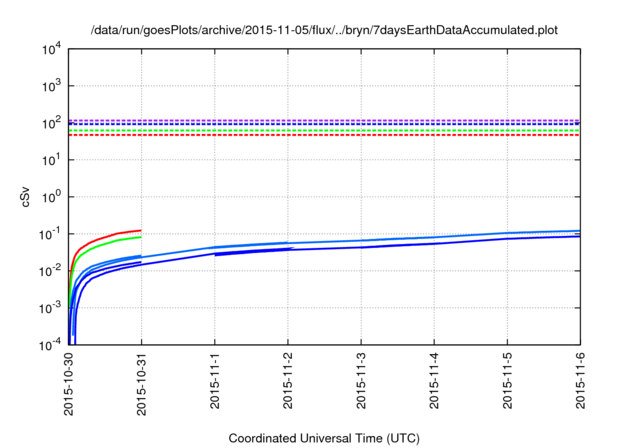The height and width of the screenshot is (448, 640).
Task: Click the green dashed threshold line
Action: [324, 131]
